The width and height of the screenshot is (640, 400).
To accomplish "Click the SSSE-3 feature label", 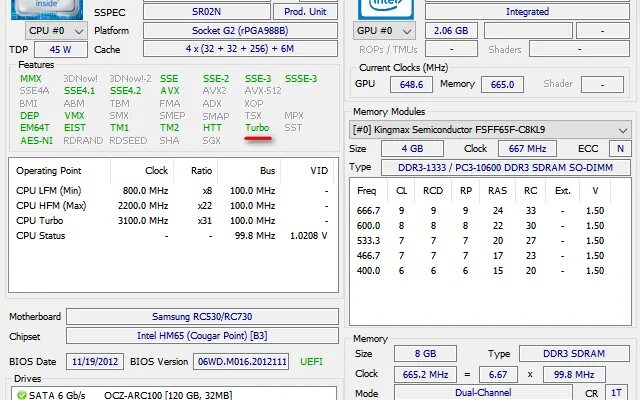I will click(x=301, y=78).
